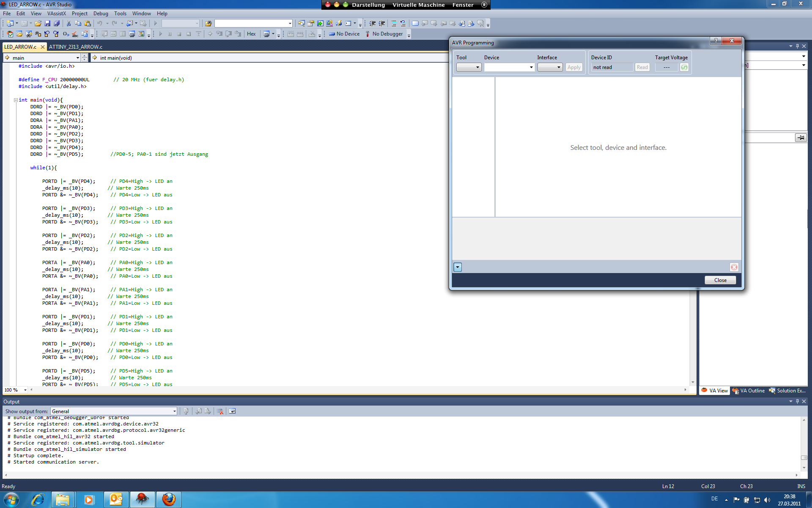Toggle word wrap icon in Output panel
Image resolution: width=812 pixels, height=508 pixels.
click(x=232, y=411)
